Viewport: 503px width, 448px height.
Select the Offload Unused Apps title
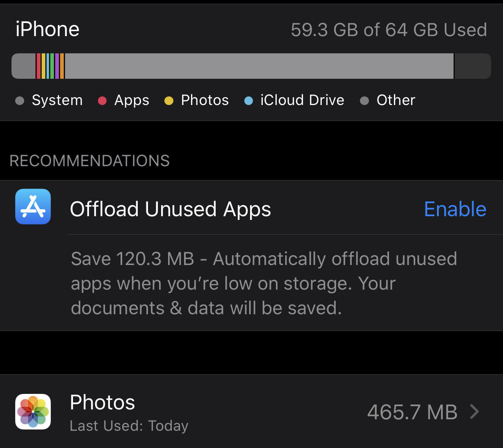pos(171,209)
